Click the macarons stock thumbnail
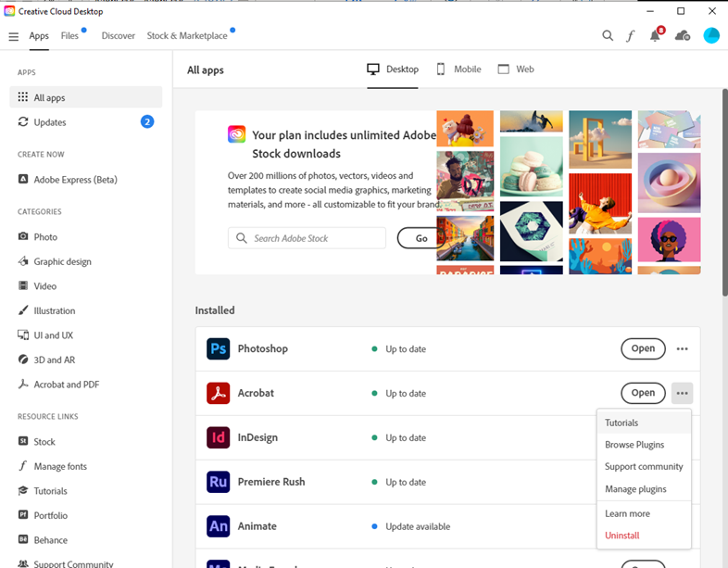This screenshot has height=568, width=728. [x=531, y=166]
